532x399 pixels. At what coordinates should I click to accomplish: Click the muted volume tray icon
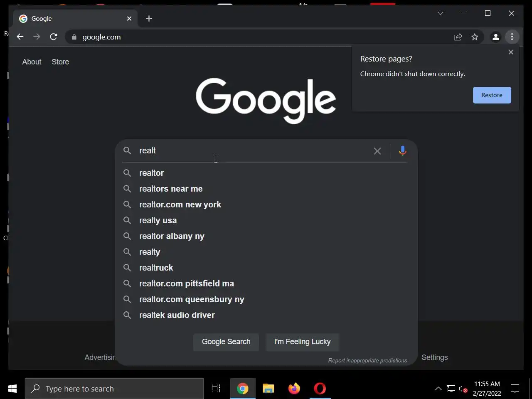463,389
